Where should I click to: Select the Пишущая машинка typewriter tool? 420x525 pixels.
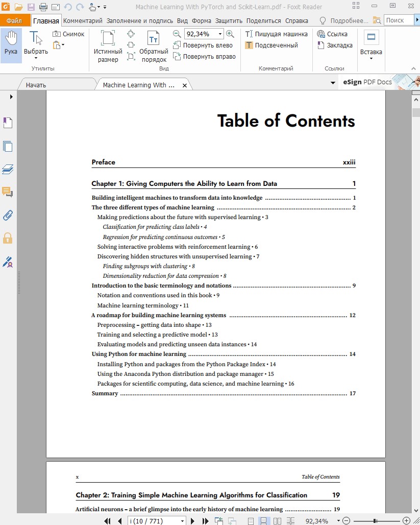click(276, 34)
